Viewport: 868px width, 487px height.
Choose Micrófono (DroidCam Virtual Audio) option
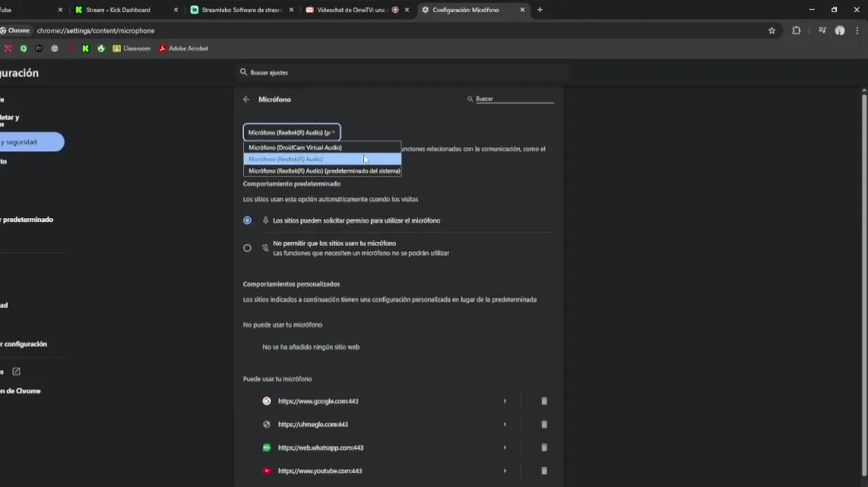tap(295, 147)
